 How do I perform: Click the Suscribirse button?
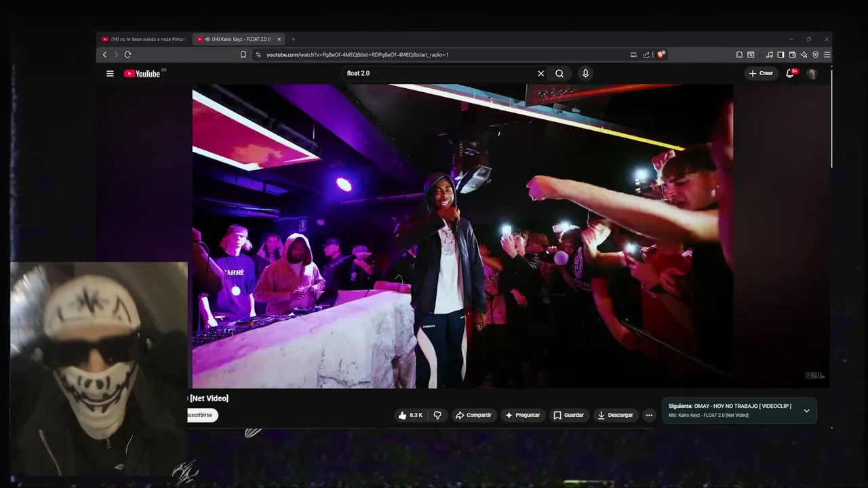coord(202,415)
